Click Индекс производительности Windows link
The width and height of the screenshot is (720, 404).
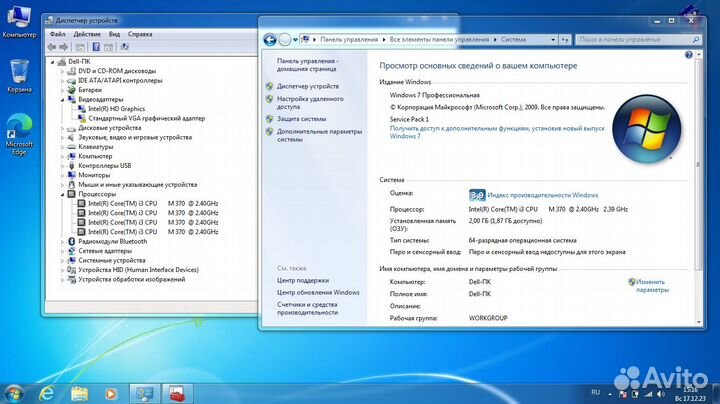pyautogui.click(x=542, y=195)
